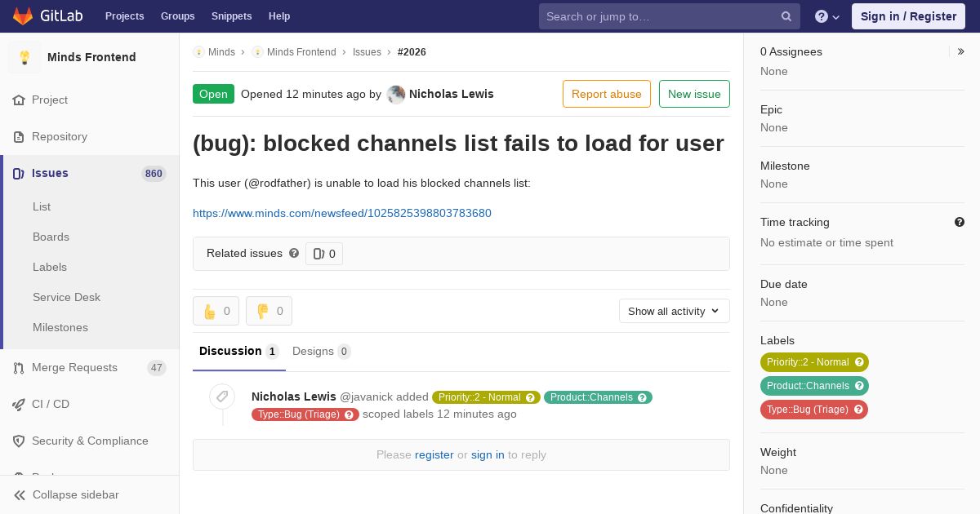Image resolution: width=980 pixels, height=514 pixels.
Task: Click the Issues breadcrumb link
Action: click(x=367, y=52)
